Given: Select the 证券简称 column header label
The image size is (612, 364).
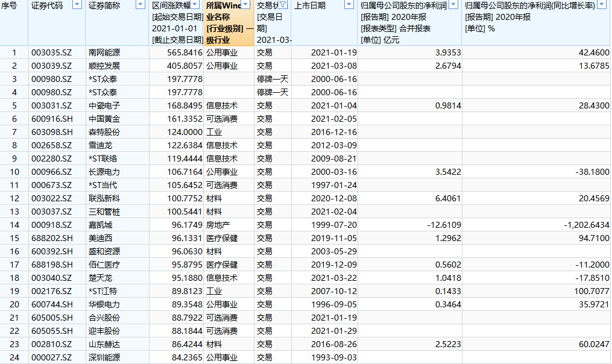Looking at the screenshot, I should click(104, 5).
